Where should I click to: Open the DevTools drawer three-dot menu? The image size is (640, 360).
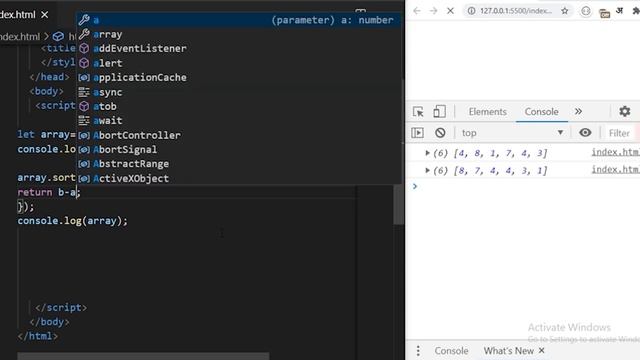click(x=418, y=351)
